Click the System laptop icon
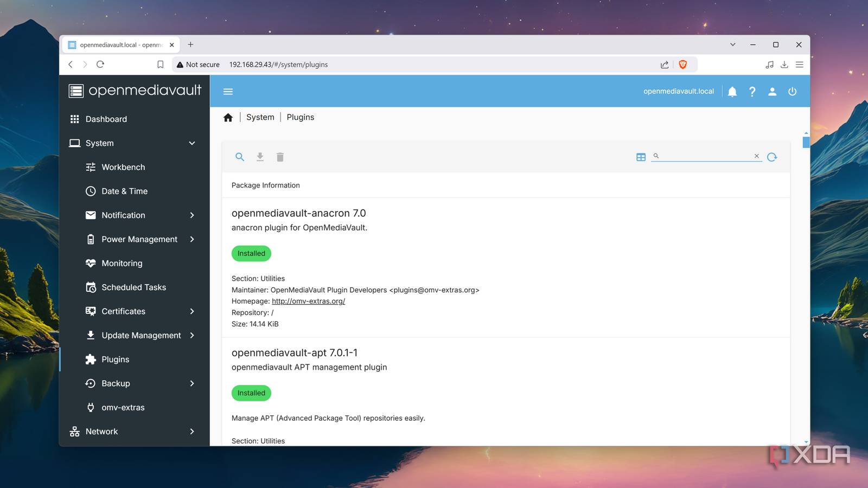This screenshot has width=868, height=488. (x=75, y=143)
